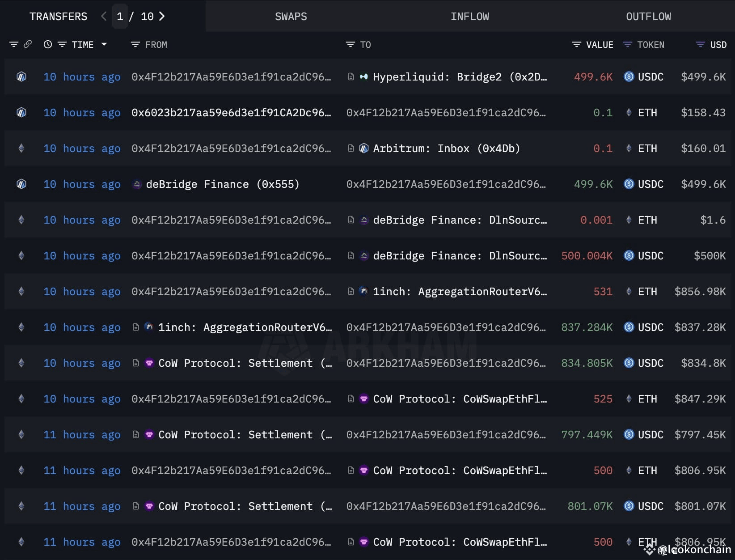Open the USD column filter

[701, 44]
